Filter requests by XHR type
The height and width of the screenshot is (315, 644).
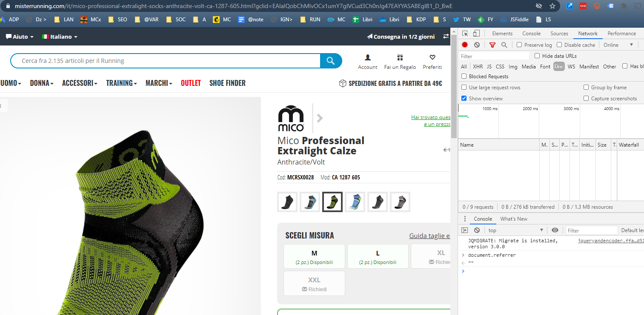pyautogui.click(x=478, y=67)
